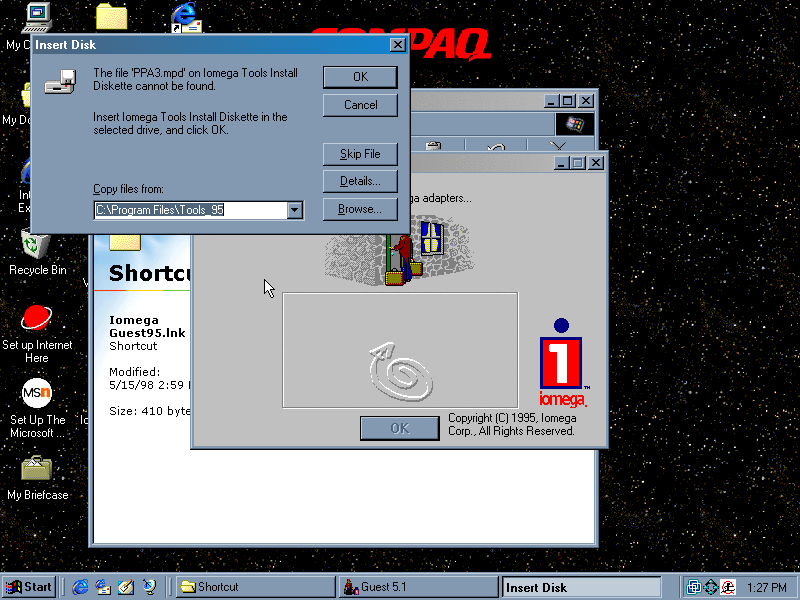This screenshot has width=800, height=600.
Task: Click the "Copyright (C) 1995, Iomega Corp." text
Action: tap(512, 424)
